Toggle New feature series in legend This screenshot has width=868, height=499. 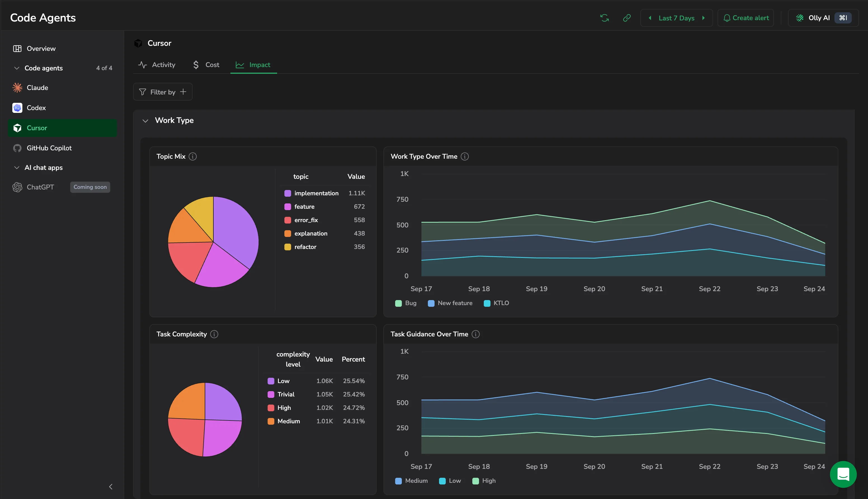(x=450, y=303)
